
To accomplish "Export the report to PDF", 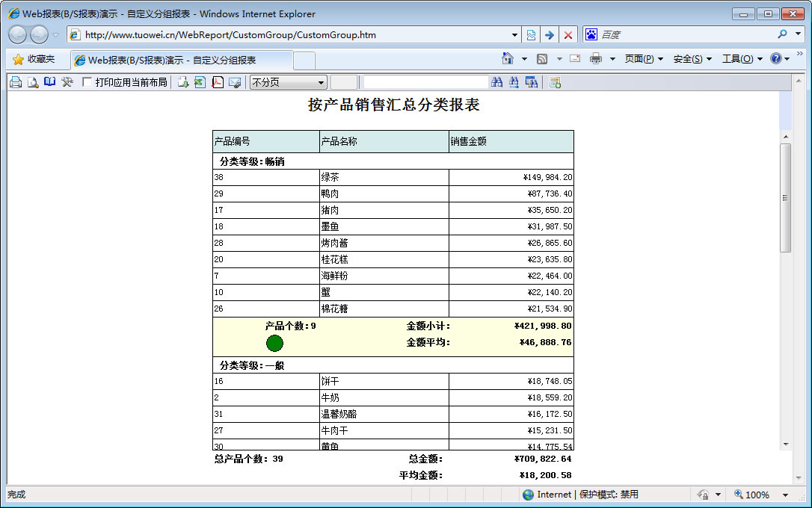I will pyautogui.click(x=218, y=82).
